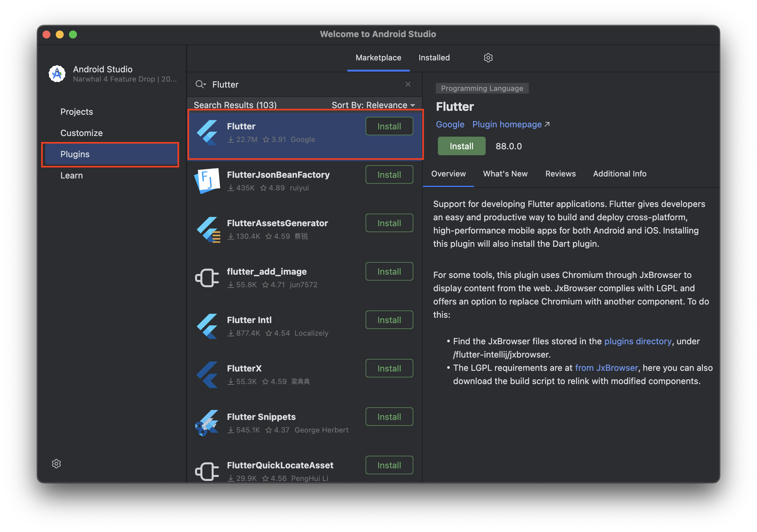Click the Android Studio logo icon
This screenshot has height=532, width=757.
(x=57, y=74)
